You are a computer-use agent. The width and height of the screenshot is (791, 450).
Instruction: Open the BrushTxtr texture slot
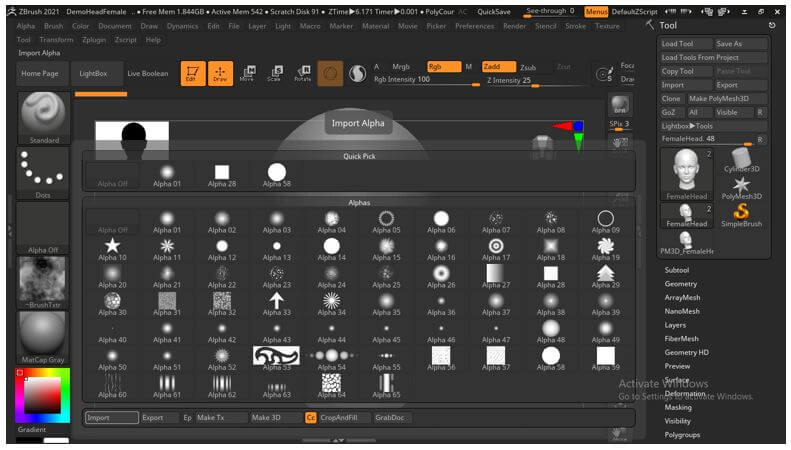(43, 283)
